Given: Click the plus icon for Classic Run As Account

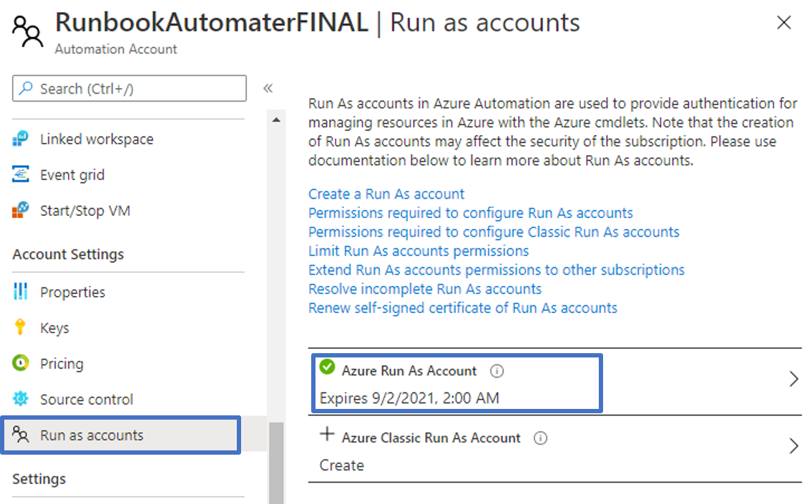Looking at the screenshot, I should pos(327,434).
